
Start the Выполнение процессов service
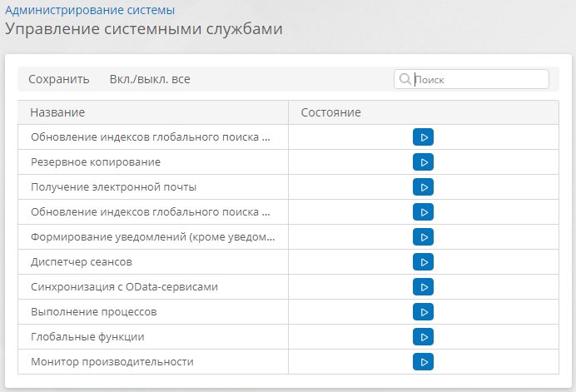[x=423, y=312]
